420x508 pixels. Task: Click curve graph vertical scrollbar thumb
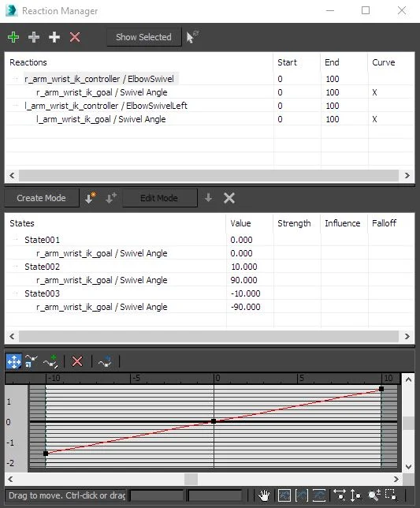click(x=409, y=423)
